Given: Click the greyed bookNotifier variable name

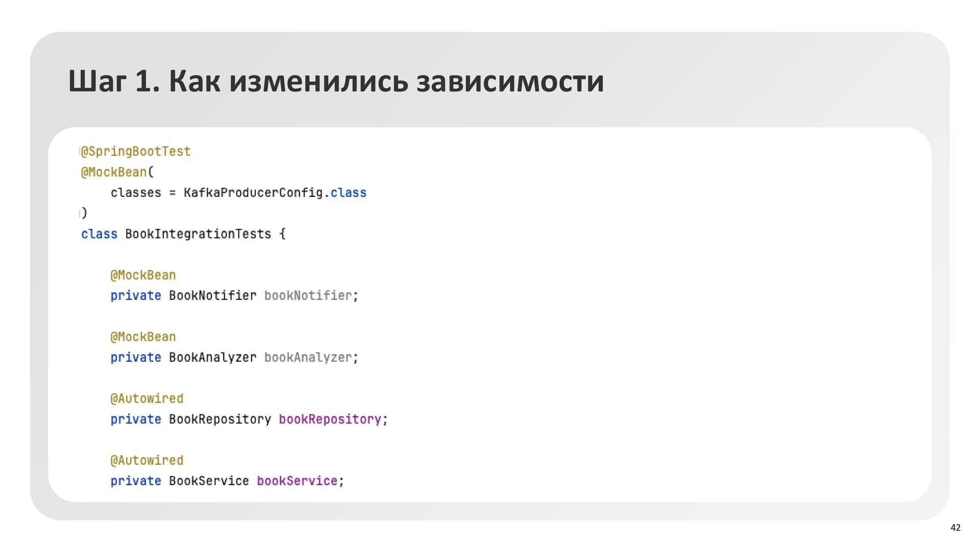Looking at the screenshot, I should [308, 296].
